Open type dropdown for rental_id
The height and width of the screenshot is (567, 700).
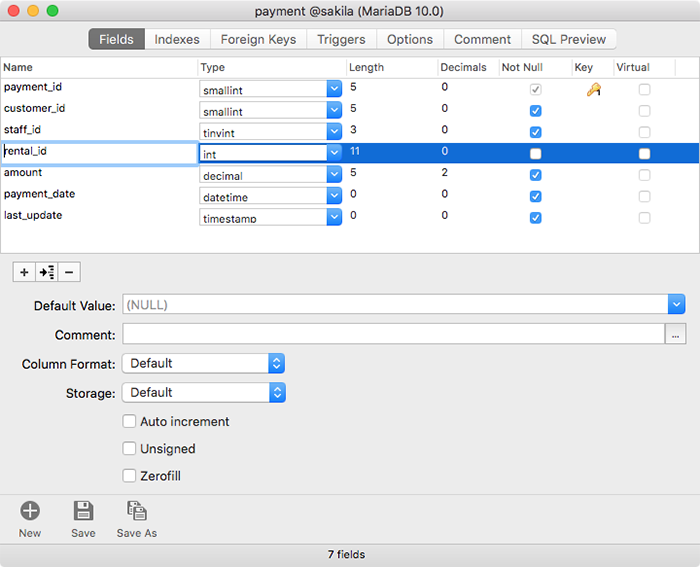[x=334, y=153]
